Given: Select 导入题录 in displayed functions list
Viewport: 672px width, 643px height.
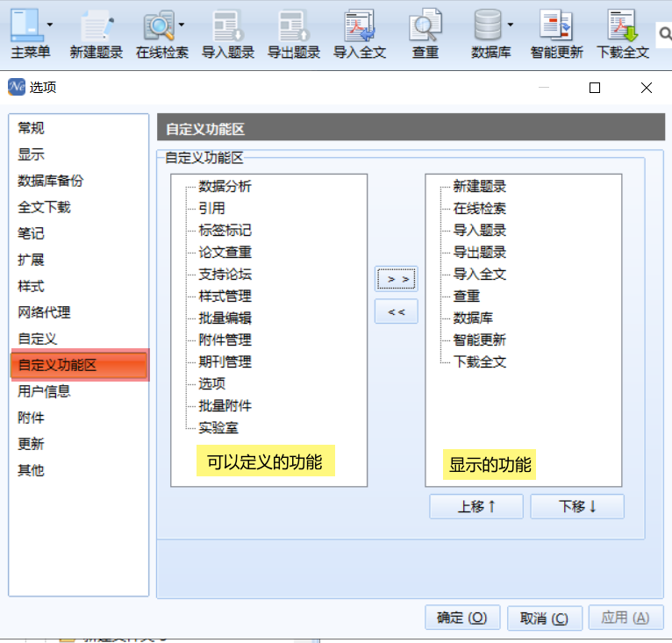Looking at the screenshot, I should tap(480, 230).
